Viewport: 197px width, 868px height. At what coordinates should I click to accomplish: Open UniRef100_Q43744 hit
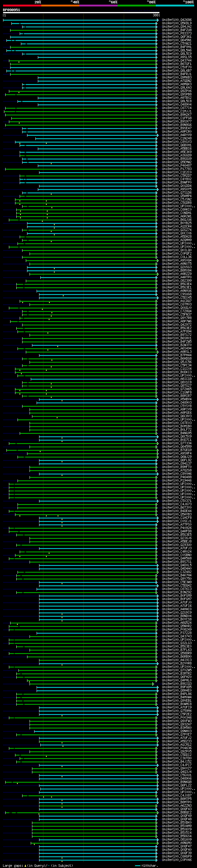coord(177,61)
